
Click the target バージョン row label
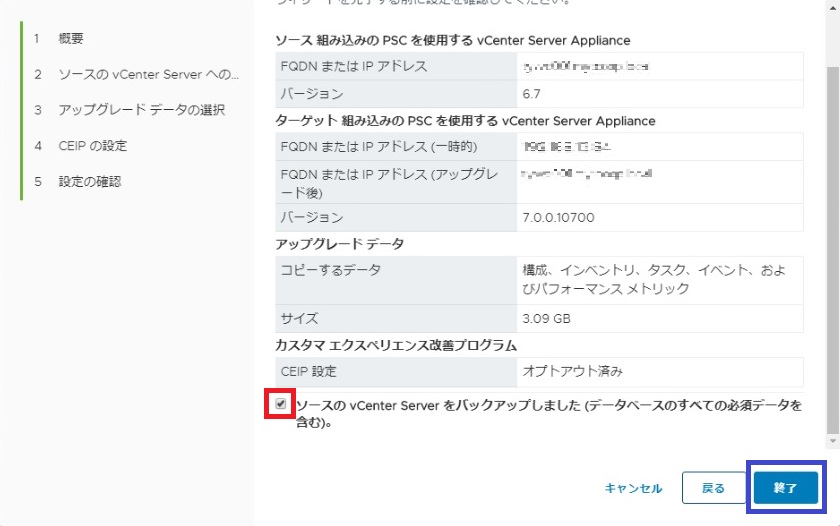(312, 217)
